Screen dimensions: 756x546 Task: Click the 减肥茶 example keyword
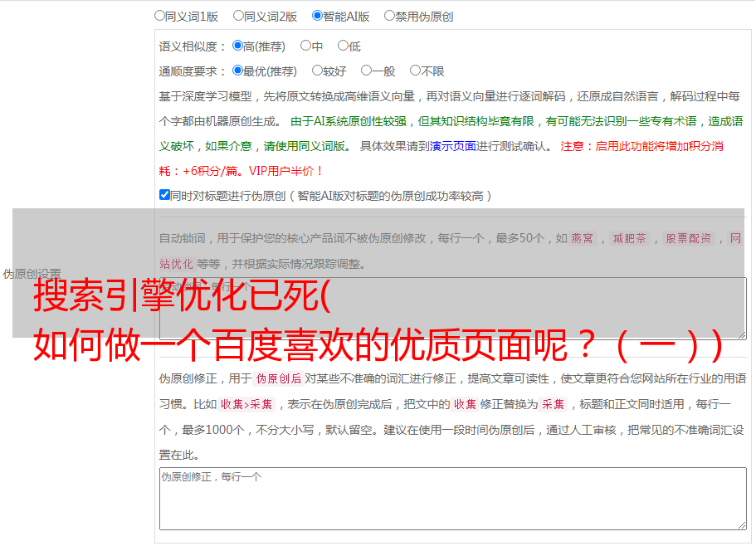pos(630,238)
